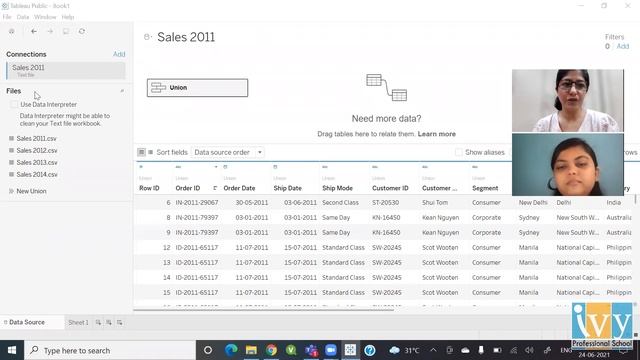Click the data type icon above Ship Date
Image resolution: width=640 pixels, height=360 pixels.
coord(275,167)
